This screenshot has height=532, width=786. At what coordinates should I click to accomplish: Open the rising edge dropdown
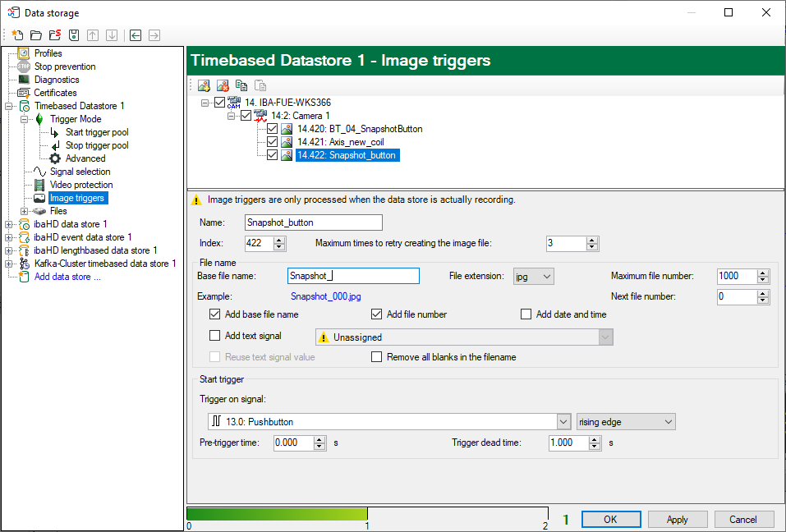point(626,422)
